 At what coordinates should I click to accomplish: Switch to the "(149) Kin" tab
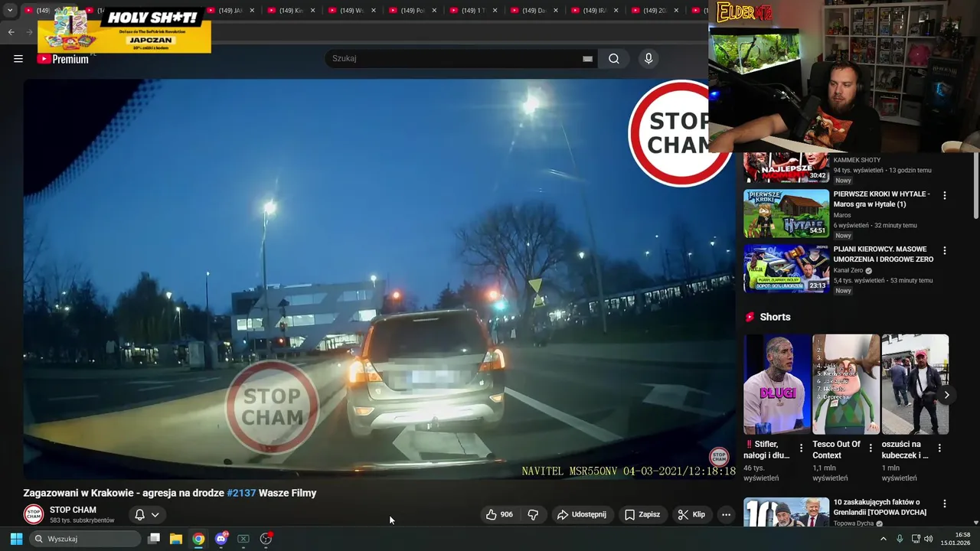click(291, 11)
